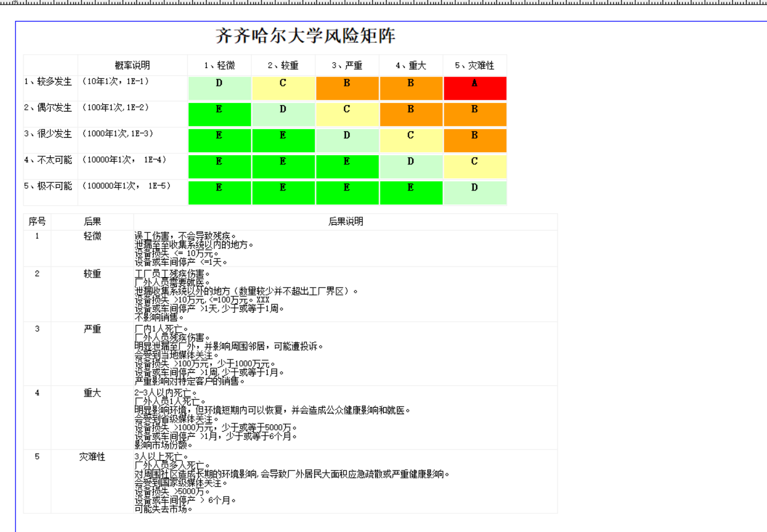Select the 序号 header in consequence table
767x532 pixels.
pos(37,221)
